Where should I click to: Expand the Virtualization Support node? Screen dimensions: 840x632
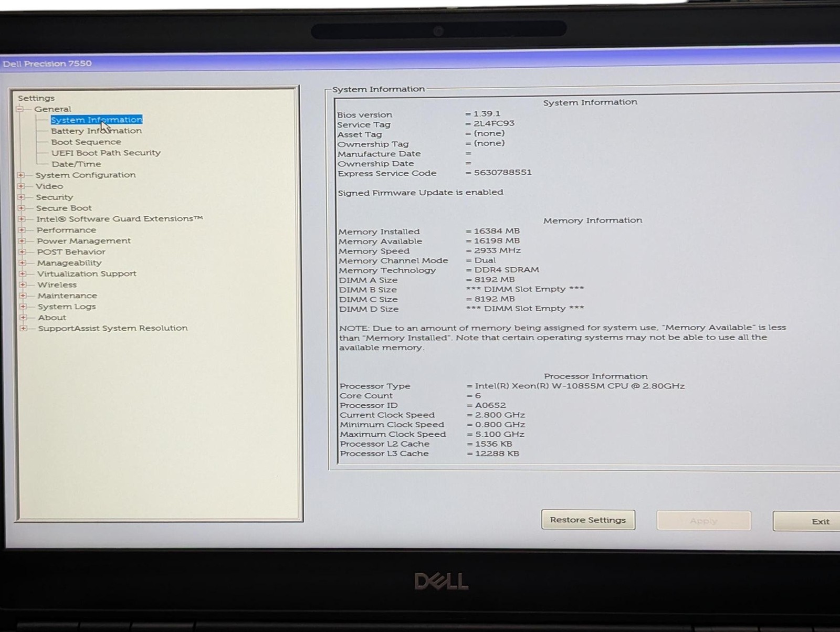coord(23,273)
